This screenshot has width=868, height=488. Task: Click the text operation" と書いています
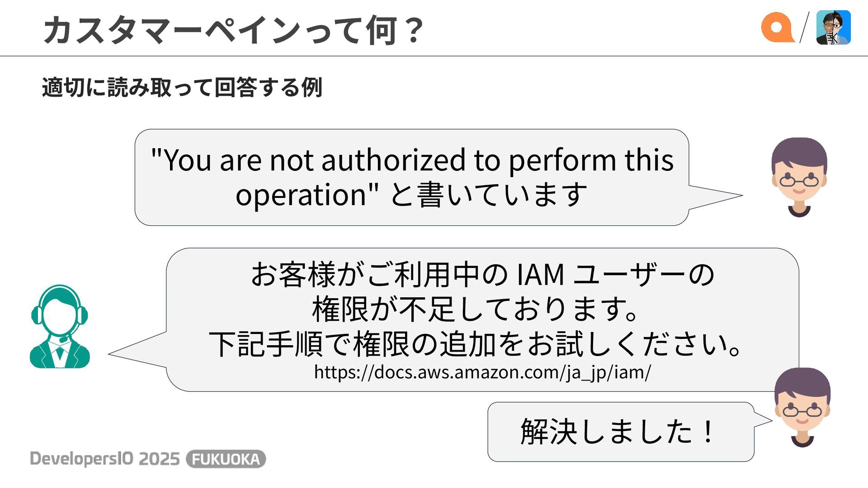tap(411, 195)
